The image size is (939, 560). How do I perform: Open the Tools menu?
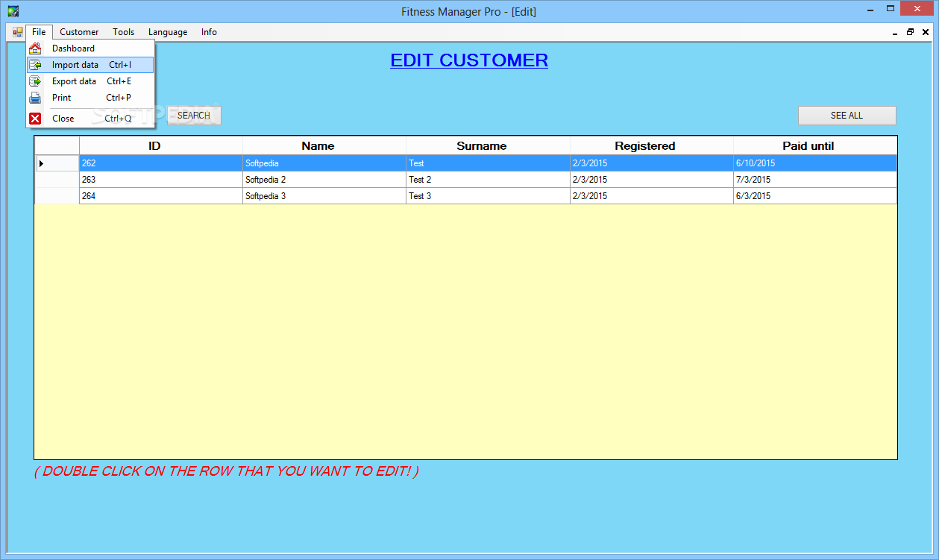[x=124, y=32]
